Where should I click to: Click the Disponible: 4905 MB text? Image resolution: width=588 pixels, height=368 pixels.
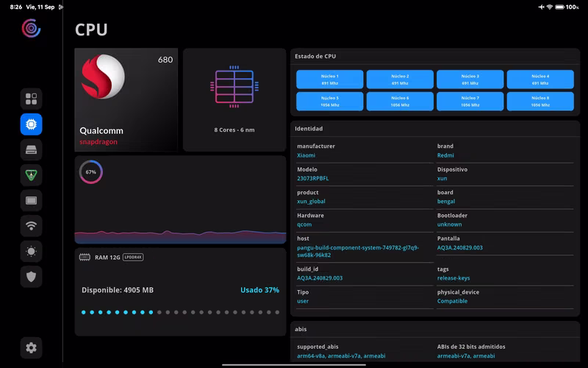[x=118, y=290]
